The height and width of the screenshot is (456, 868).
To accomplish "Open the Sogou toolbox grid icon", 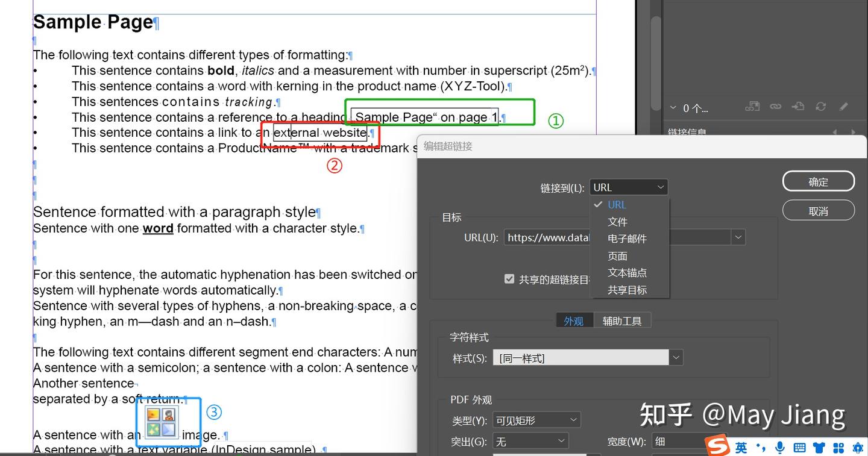I will click(838, 448).
